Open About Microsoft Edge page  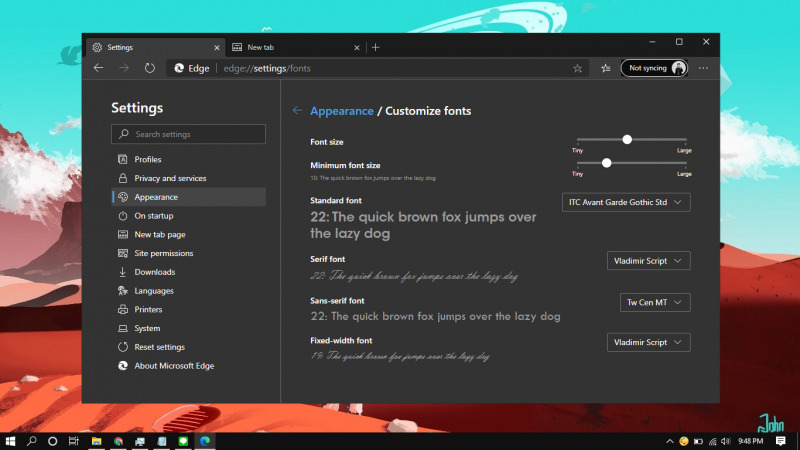pos(189,366)
